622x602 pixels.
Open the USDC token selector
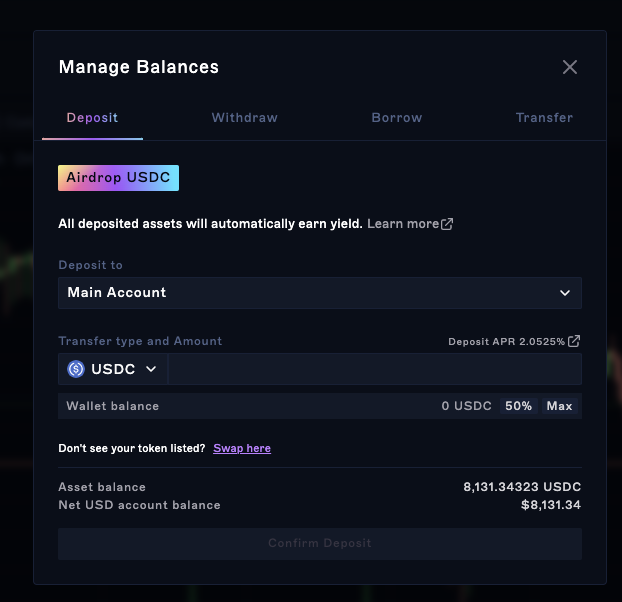(113, 369)
